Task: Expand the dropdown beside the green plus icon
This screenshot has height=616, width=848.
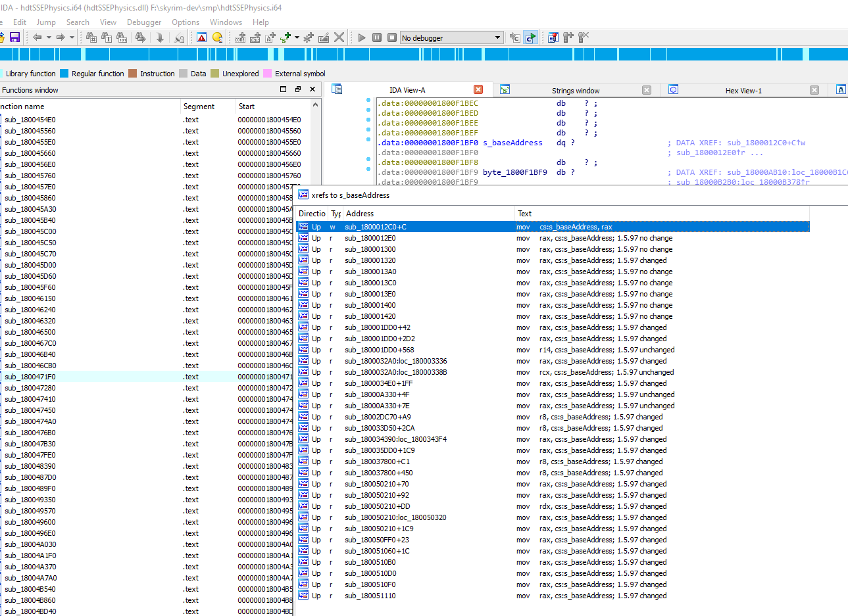Action: point(297,37)
